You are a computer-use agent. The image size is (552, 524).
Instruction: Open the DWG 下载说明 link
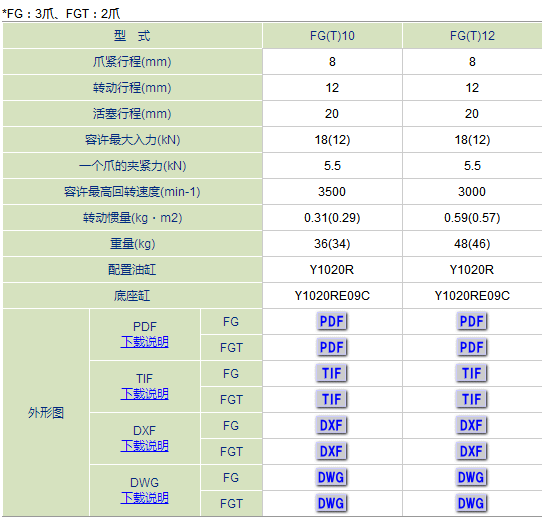tap(145, 498)
